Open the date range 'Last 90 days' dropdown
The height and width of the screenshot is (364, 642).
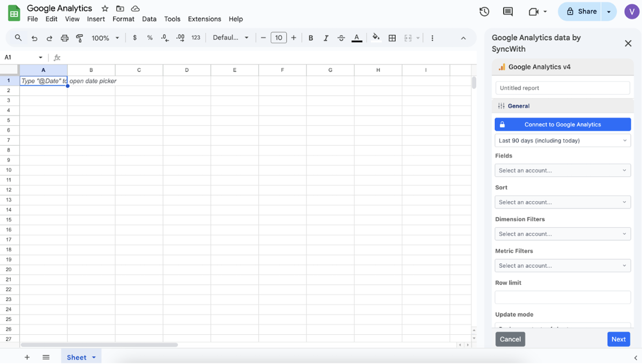562,141
